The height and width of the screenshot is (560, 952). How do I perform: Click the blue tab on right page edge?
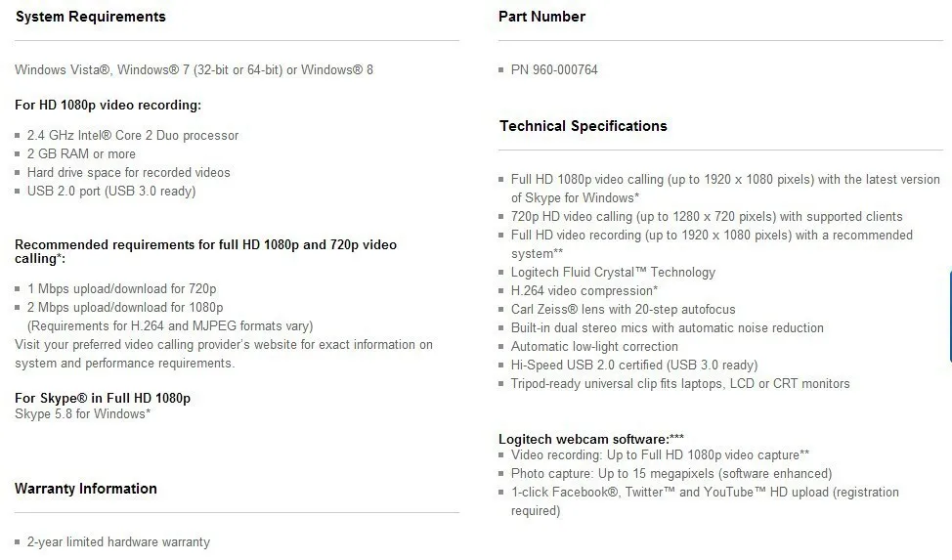pyautogui.click(x=949, y=315)
